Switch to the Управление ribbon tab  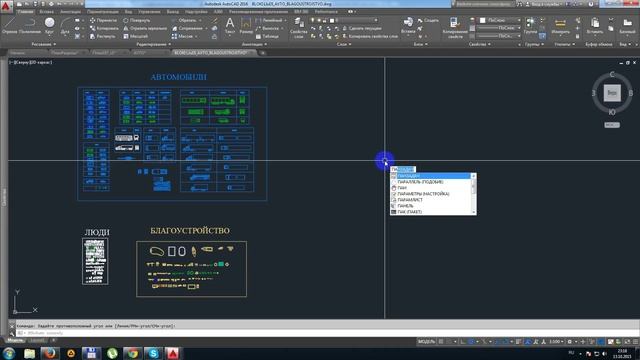[x=149, y=12]
